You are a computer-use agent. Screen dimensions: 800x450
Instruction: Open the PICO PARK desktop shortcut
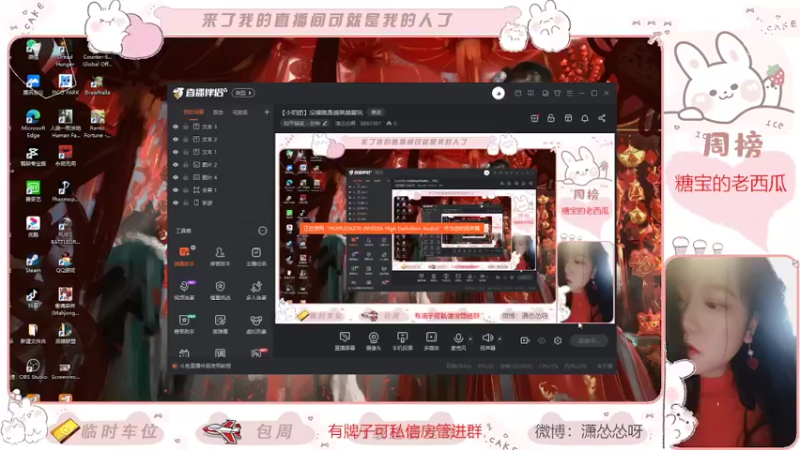pos(65,85)
